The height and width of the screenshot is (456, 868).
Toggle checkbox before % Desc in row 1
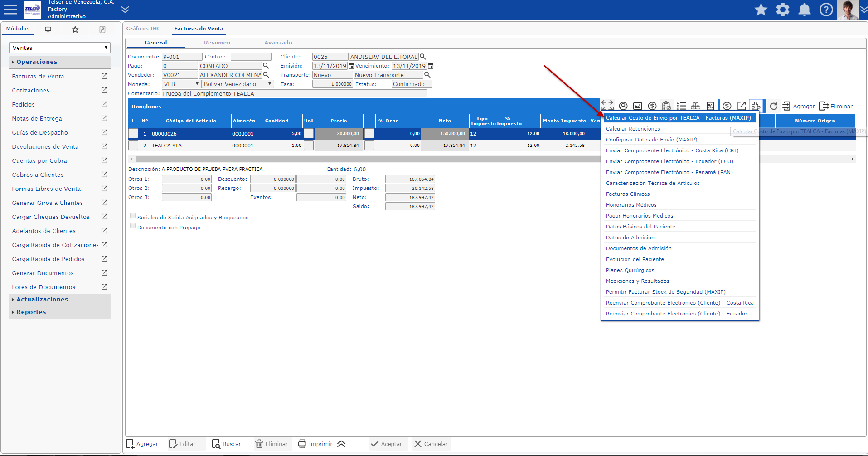point(369,134)
